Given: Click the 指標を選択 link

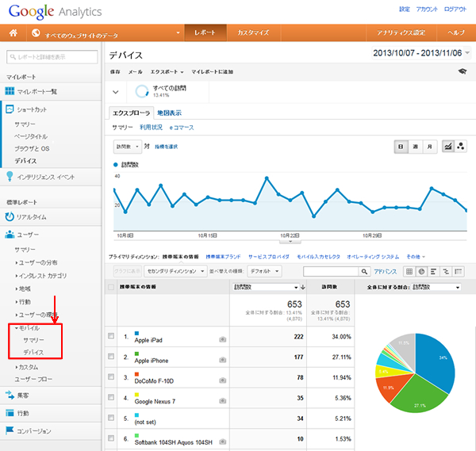Looking at the screenshot, I should point(166,147).
